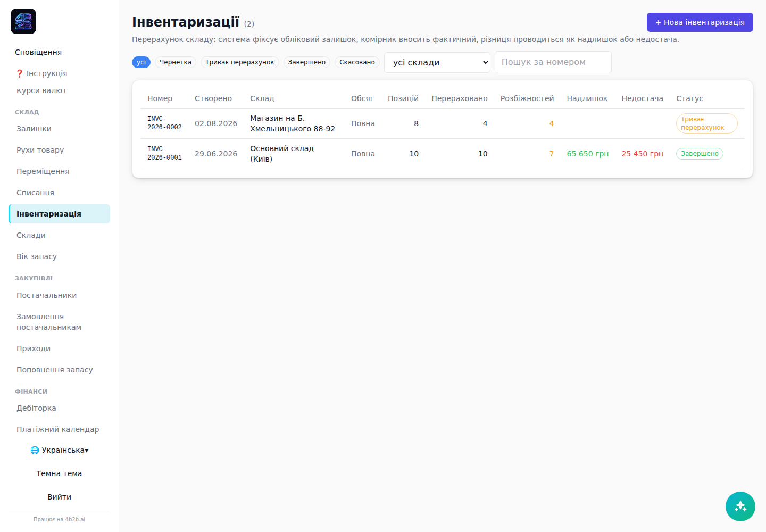Click the Номер column header
Screen dimensions: 766x532
tap(160, 98)
